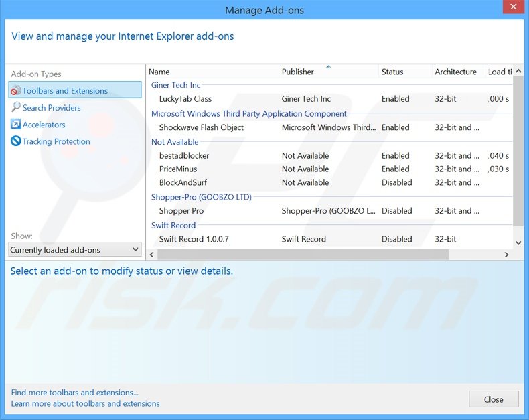The image size is (529, 420).
Task: Click the Swift Record group header
Action: coord(173,225)
